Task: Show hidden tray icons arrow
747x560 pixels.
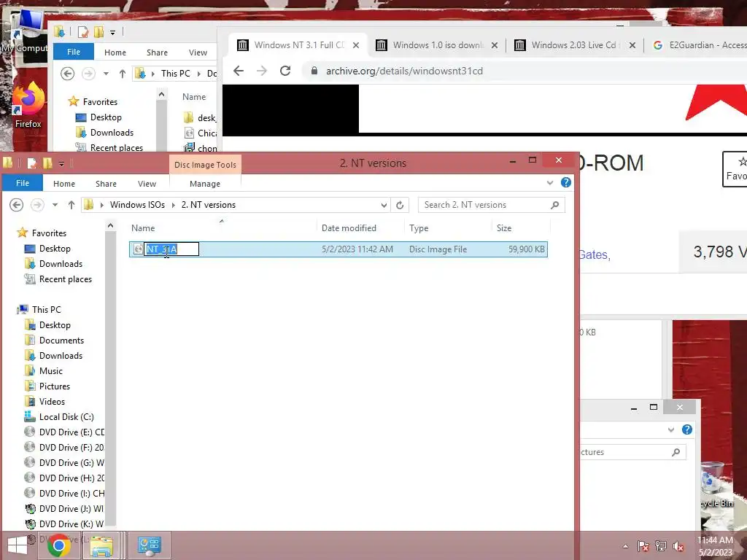Action: (625, 546)
